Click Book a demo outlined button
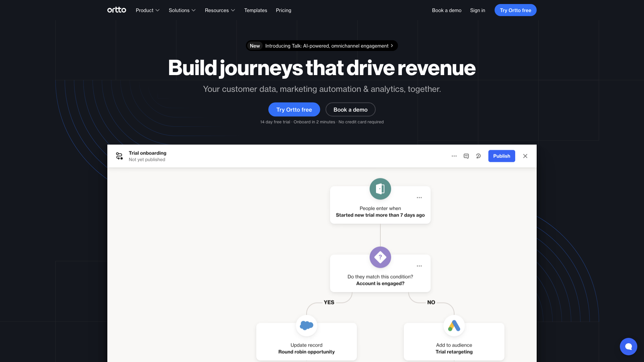The height and width of the screenshot is (362, 644). (350, 110)
